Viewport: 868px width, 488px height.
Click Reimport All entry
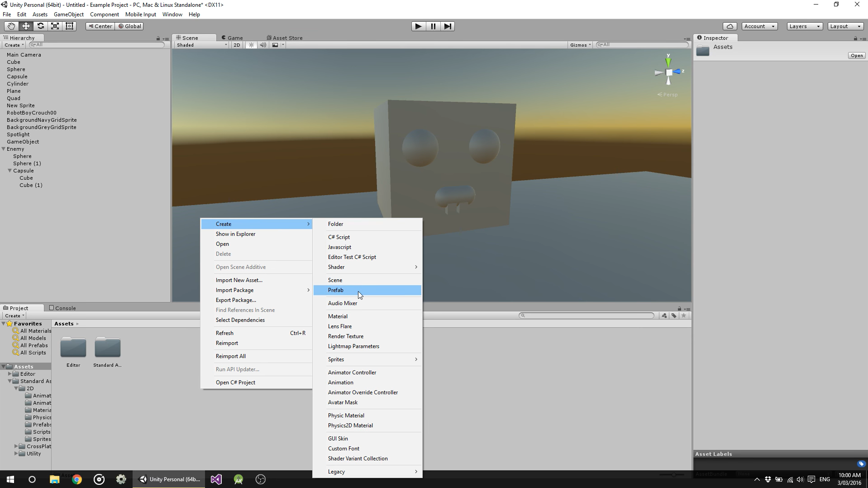pyautogui.click(x=257, y=356)
